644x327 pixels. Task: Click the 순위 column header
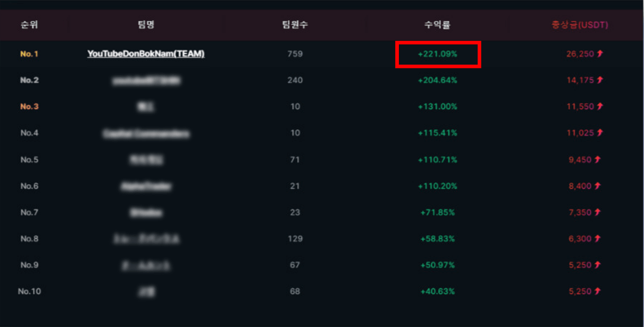pyautogui.click(x=29, y=25)
